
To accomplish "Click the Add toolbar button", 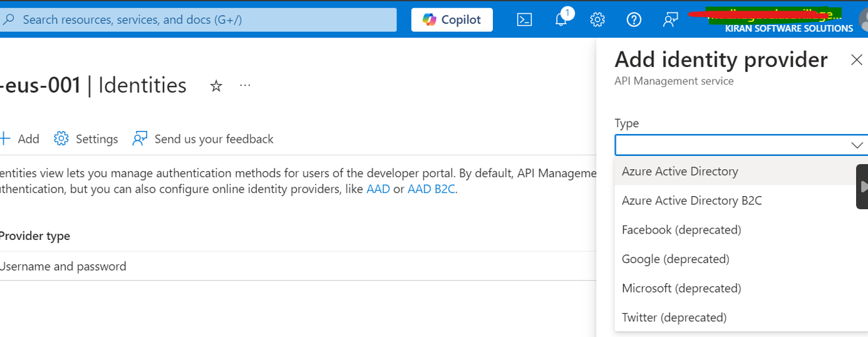I will pyautogui.click(x=19, y=139).
